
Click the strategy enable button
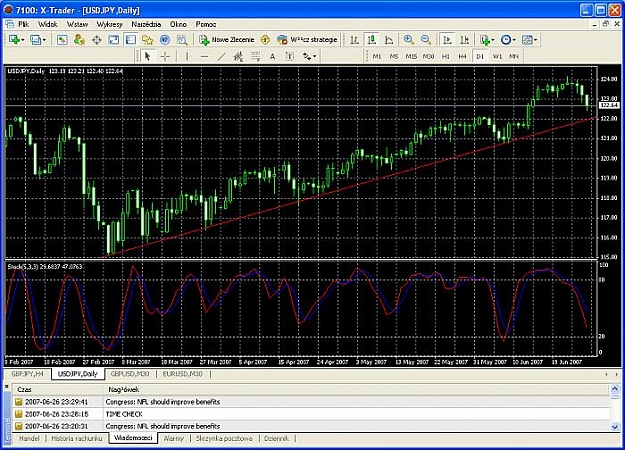coord(307,40)
